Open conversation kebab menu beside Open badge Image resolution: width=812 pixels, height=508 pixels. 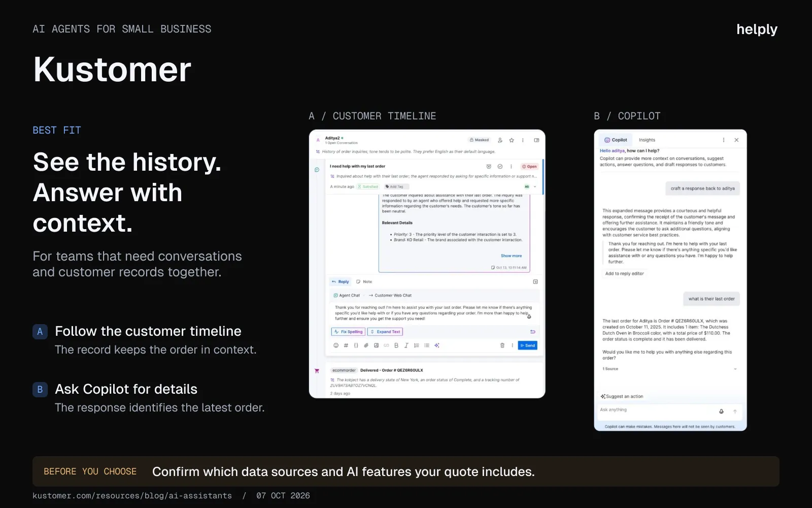pyautogui.click(x=511, y=167)
